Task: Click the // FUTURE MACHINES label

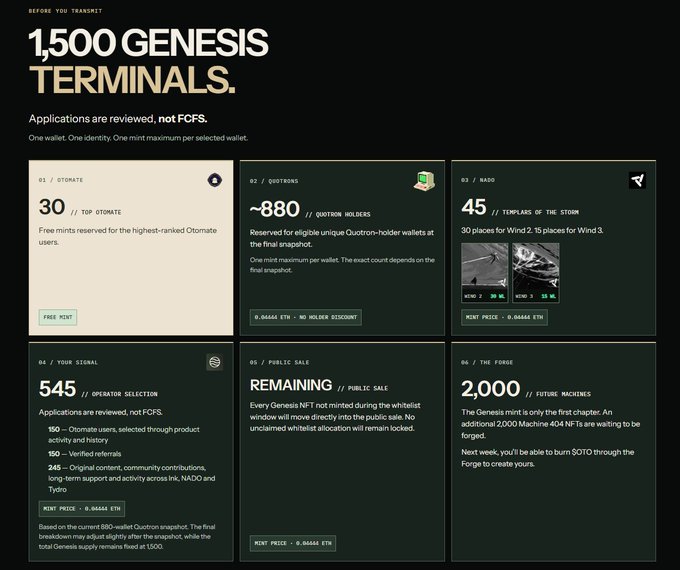Action: (558, 394)
